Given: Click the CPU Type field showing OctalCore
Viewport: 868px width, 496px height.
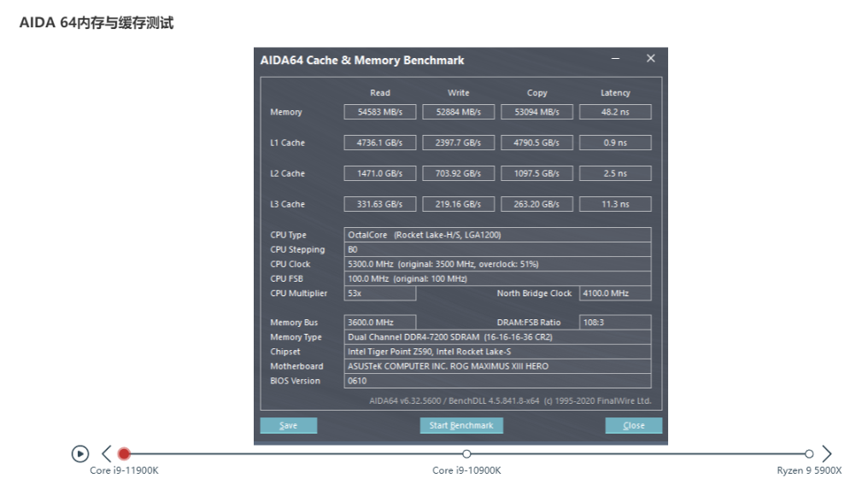Looking at the screenshot, I should 498,235.
